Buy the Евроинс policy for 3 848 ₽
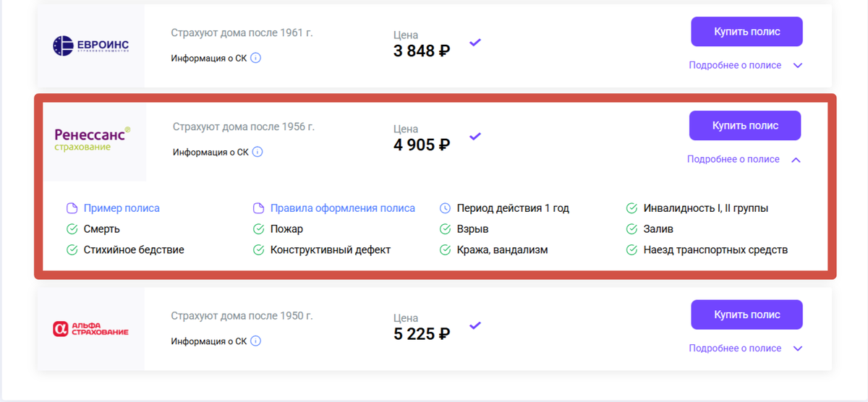This screenshot has height=402, width=868. (746, 32)
